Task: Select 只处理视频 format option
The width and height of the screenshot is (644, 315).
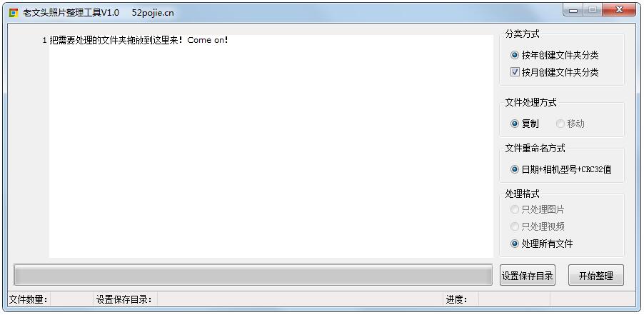Action: click(x=538, y=226)
